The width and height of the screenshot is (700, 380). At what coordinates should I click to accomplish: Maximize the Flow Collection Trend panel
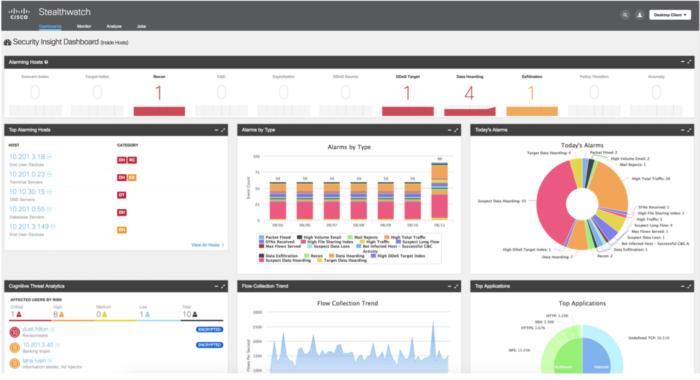coord(456,286)
